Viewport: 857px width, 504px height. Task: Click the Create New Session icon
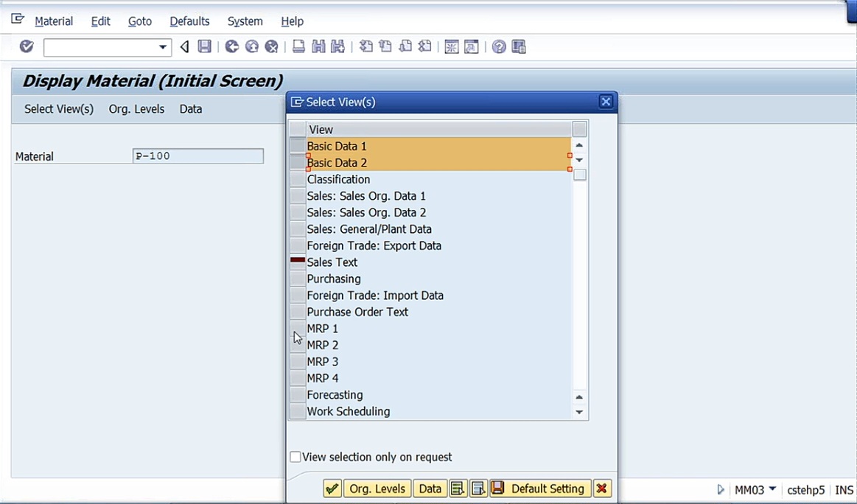452,46
